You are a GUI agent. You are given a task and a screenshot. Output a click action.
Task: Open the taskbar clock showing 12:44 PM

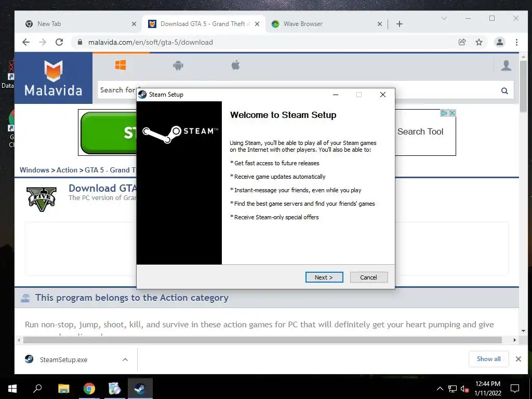487,389
